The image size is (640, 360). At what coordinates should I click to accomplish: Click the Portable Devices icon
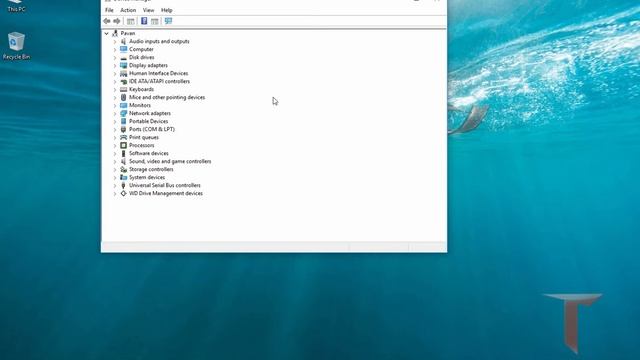(x=123, y=121)
